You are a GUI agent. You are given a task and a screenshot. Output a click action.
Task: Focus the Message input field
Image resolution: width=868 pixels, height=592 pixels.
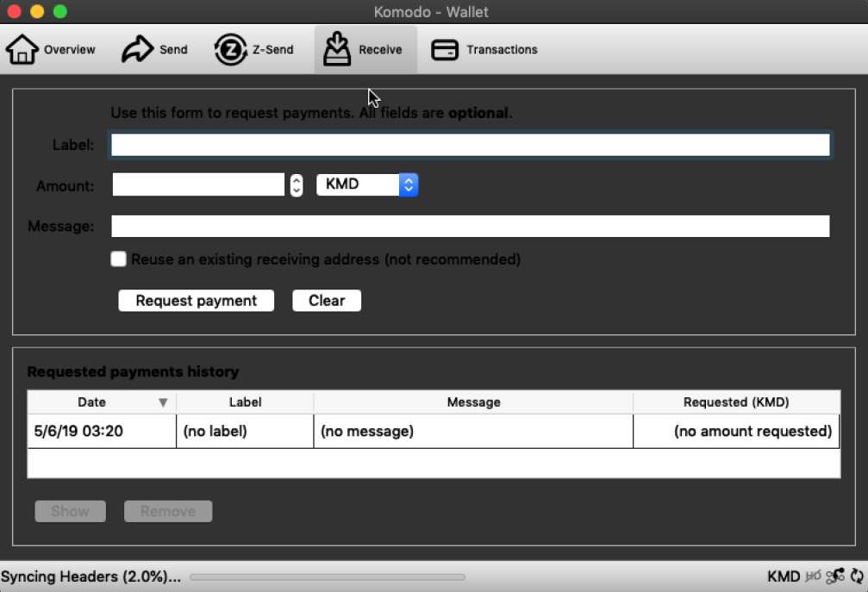pyautogui.click(x=471, y=227)
